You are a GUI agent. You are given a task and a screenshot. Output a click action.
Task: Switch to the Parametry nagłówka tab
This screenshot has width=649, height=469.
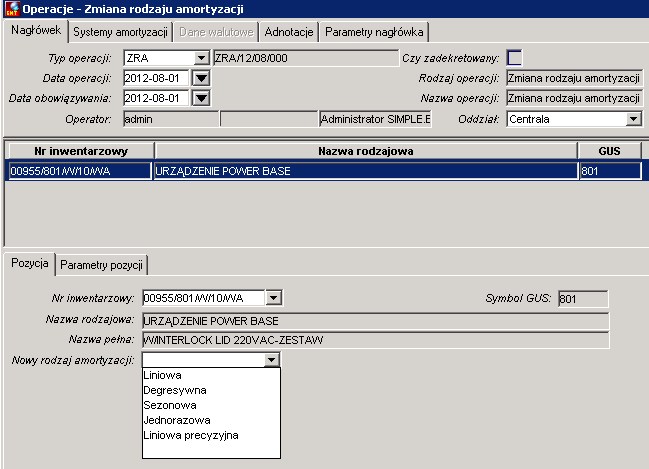coord(374,32)
